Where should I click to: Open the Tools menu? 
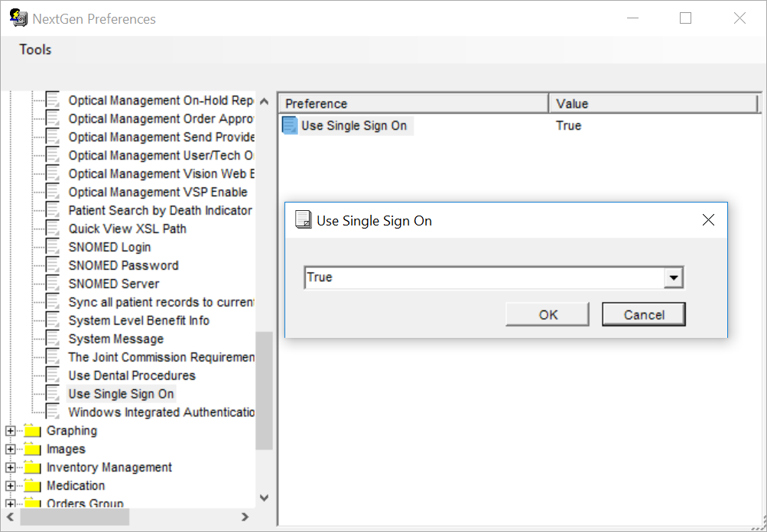pos(35,50)
